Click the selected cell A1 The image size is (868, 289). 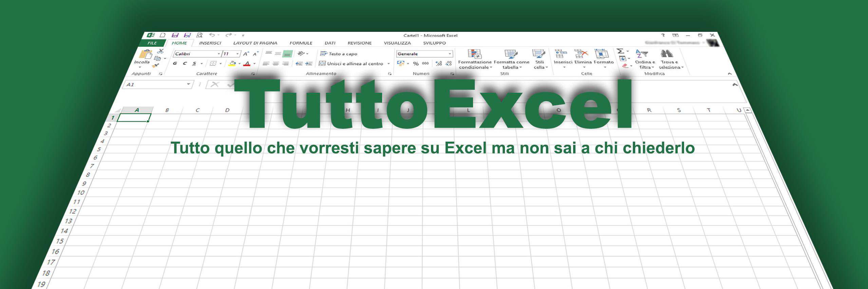(x=134, y=118)
